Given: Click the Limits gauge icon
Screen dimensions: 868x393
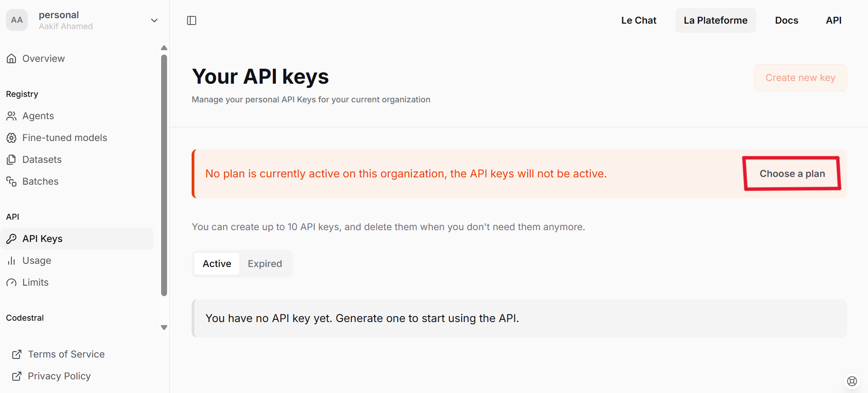Looking at the screenshot, I should click(11, 282).
